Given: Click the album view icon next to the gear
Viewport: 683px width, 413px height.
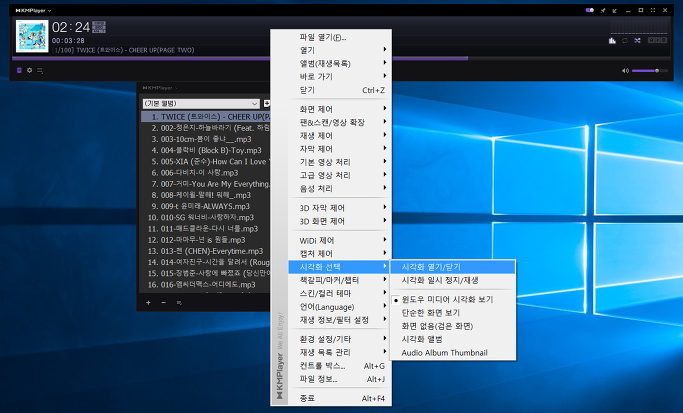Looking at the screenshot, I should click(x=19, y=70).
